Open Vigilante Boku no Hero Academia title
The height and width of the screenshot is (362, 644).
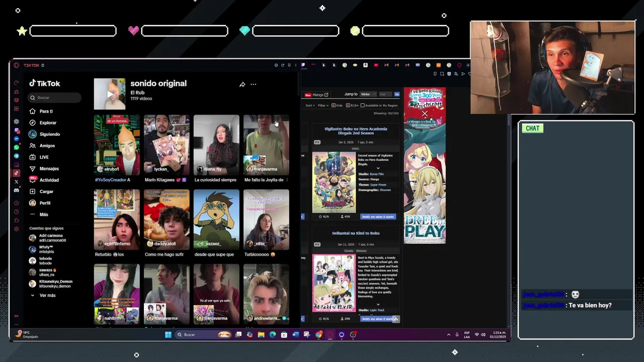[356, 131]
